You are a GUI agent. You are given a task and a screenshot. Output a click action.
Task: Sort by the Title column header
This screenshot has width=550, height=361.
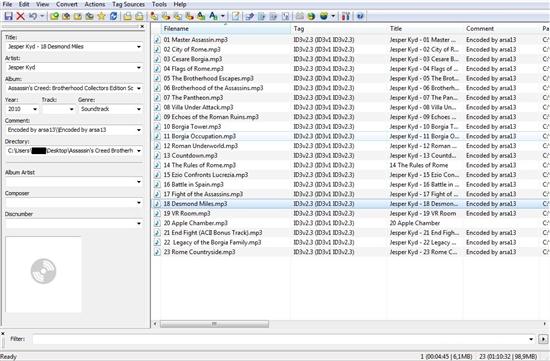coord(426,29)
